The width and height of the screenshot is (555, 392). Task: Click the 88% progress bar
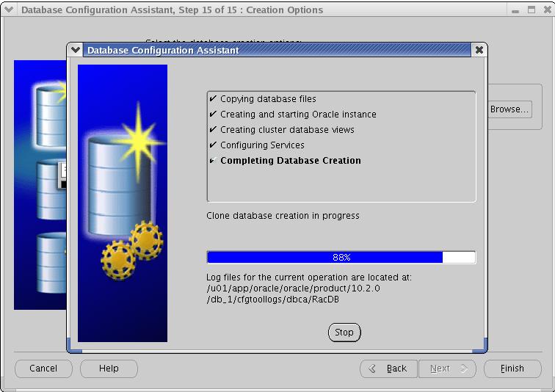[x=341, y=258]
